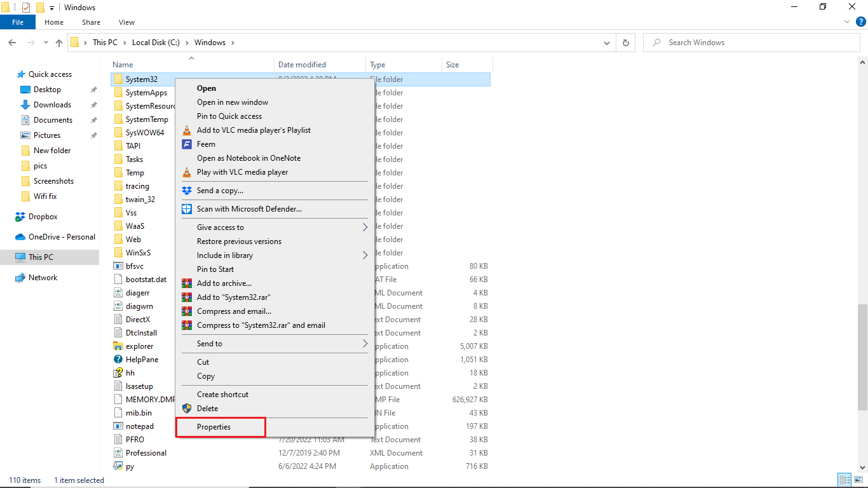Click the Pictures folder icon in sidebar

click(x=25, y=135)
